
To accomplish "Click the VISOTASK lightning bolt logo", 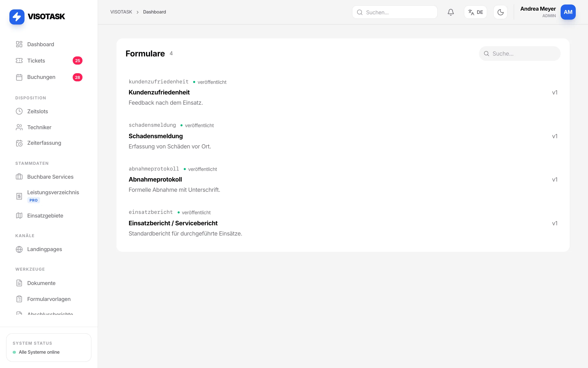I will pos(17,17).
